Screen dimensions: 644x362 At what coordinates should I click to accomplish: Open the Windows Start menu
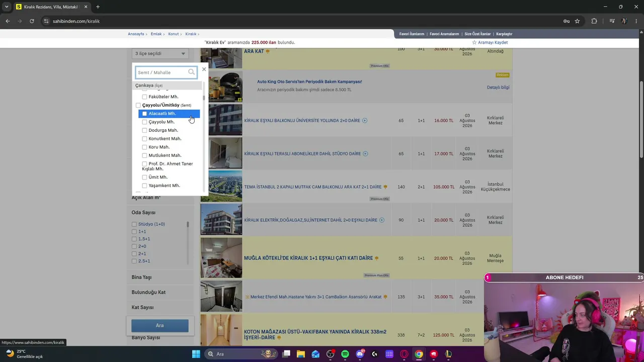click(196, 354)
